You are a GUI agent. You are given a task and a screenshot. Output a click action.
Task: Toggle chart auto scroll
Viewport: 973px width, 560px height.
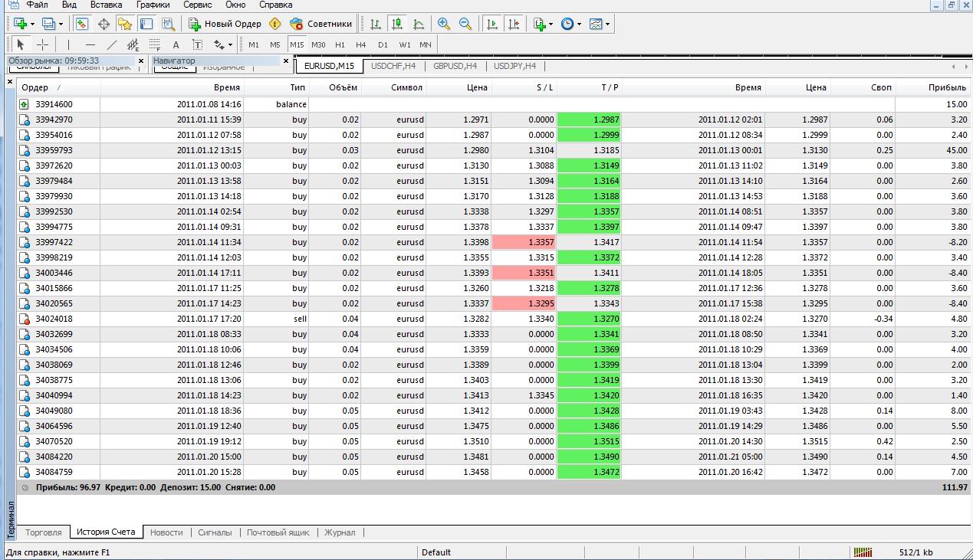[491, 24]
